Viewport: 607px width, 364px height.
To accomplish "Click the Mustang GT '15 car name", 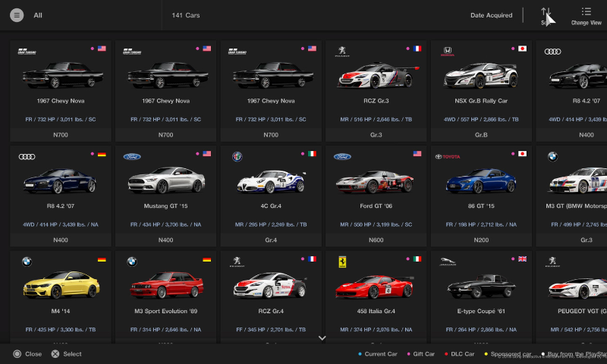I will click(x=165, y=206).
